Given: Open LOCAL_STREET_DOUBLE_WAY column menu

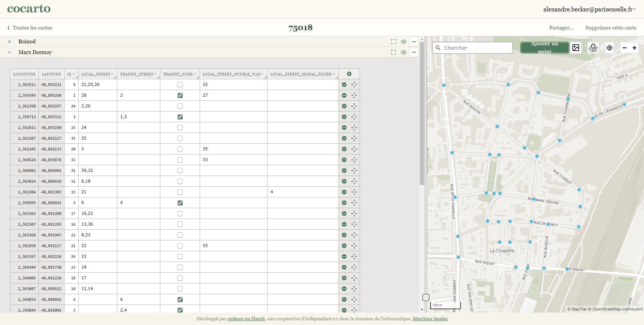Looking at the screenshot, I should coord(263,74).
